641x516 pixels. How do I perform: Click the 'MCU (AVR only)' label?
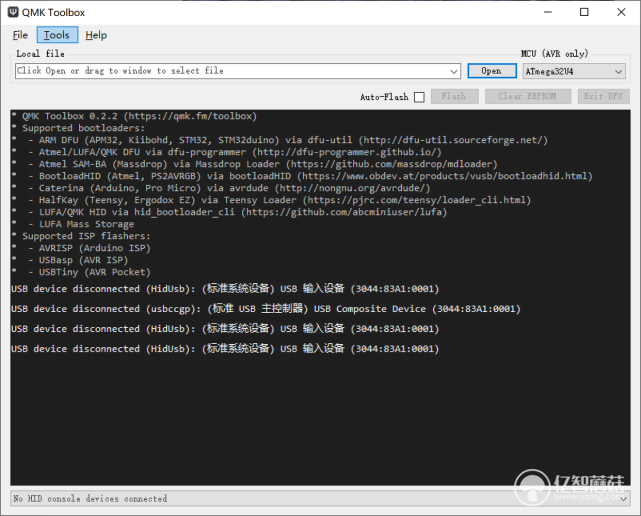(554, 54)
